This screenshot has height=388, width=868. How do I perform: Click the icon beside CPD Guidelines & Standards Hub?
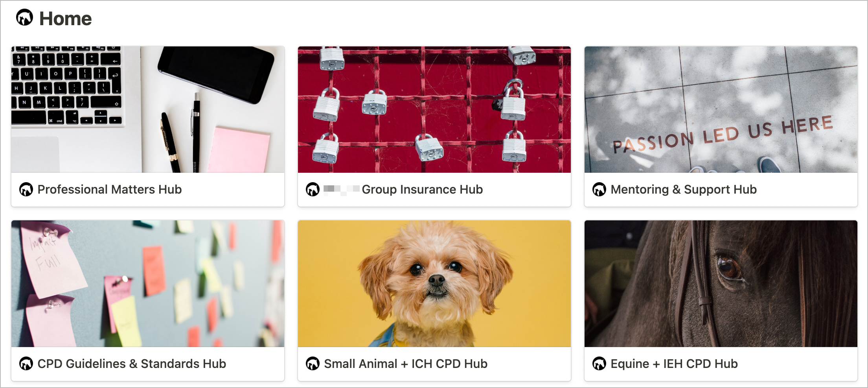(x=26, y=364)
